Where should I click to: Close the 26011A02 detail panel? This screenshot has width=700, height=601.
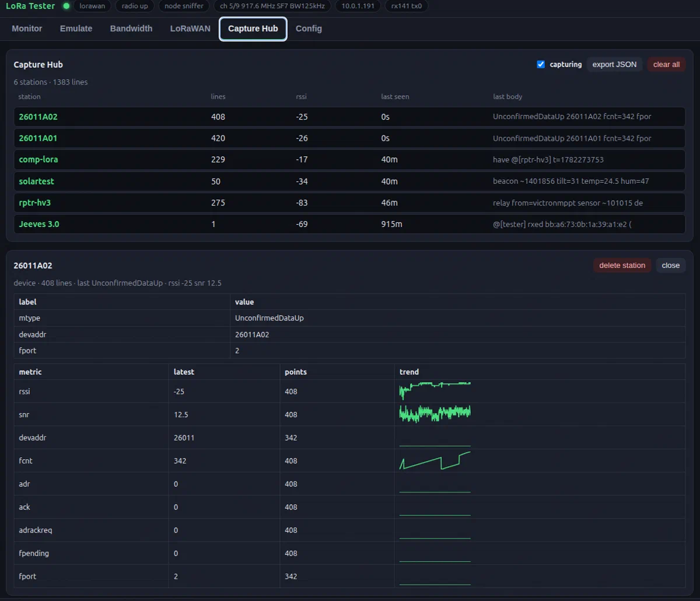tap(671, 265)
